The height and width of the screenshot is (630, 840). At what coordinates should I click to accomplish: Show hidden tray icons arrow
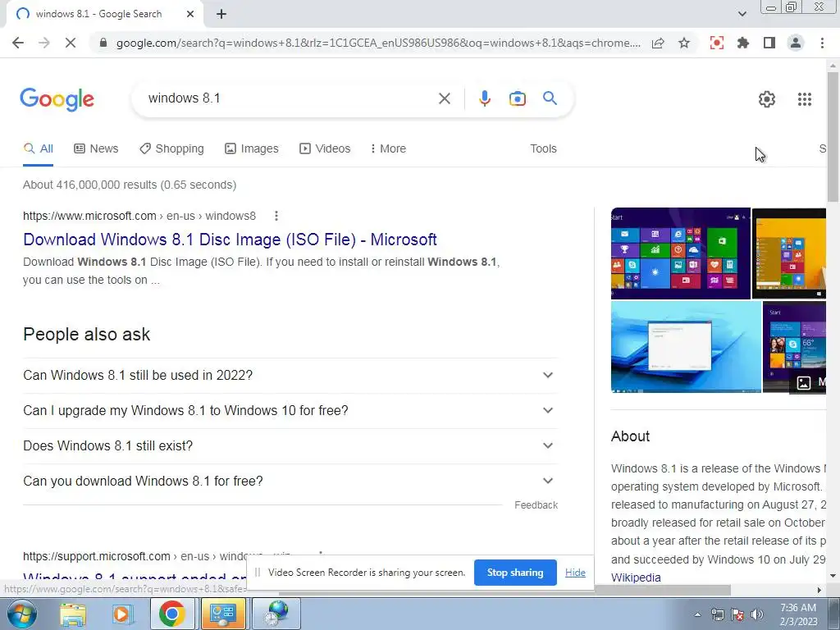click(x=697, y=614)
